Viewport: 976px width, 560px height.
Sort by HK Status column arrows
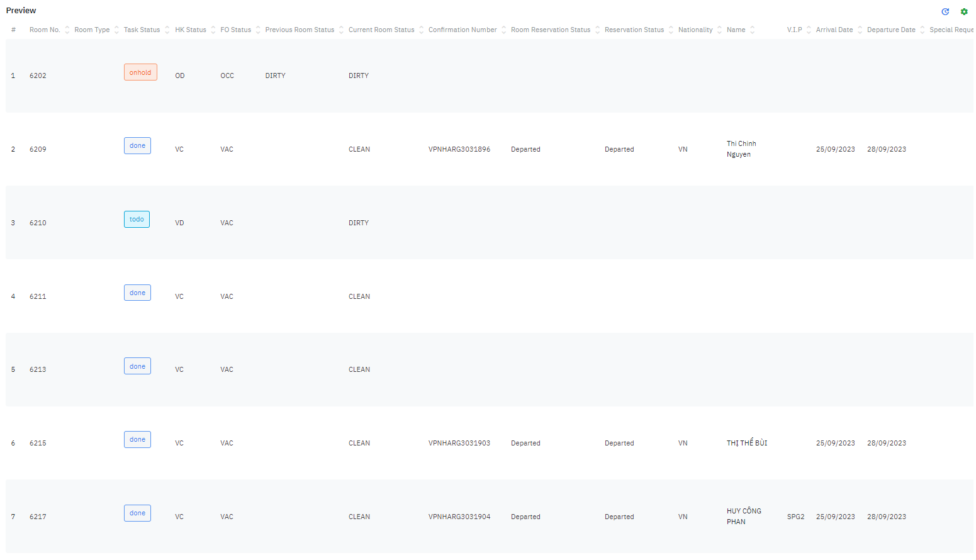click(213, 30)
